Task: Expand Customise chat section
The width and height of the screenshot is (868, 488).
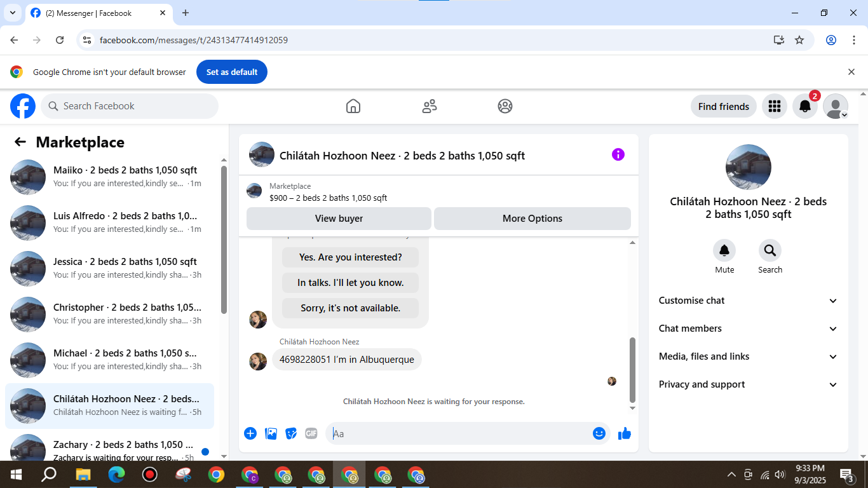Action: (x=749, y=301)
